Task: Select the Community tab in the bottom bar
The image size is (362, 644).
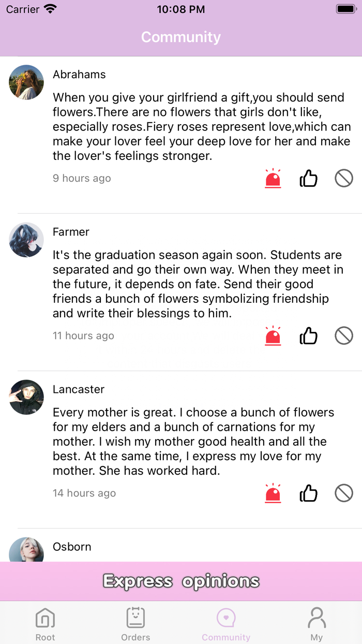Action: coord(226,623)
